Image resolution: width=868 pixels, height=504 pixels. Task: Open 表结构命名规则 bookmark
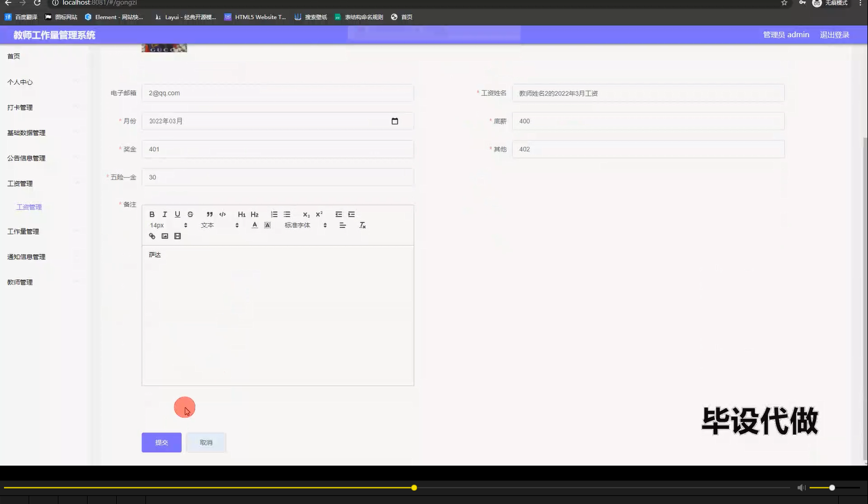pyautogui.click(x=359, y=17)
